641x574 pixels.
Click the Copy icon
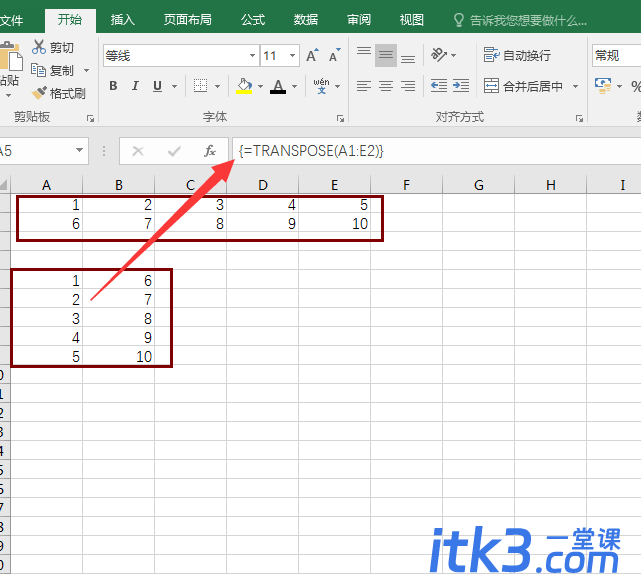click(39, 70)
